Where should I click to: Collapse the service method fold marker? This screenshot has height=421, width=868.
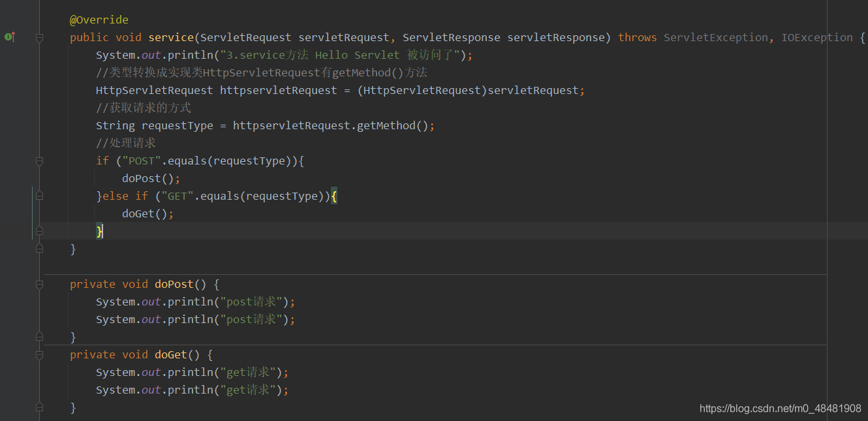pos(40,38)
